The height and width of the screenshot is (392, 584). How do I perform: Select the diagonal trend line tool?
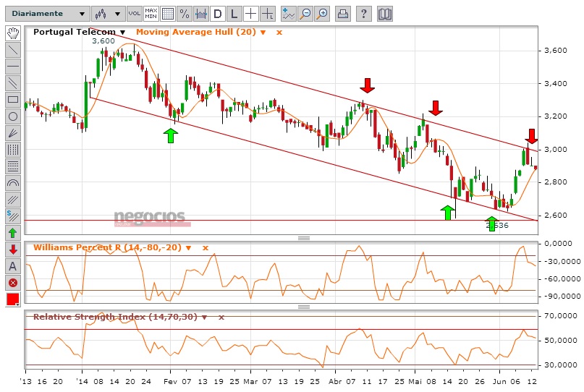(x=13, y=50)
